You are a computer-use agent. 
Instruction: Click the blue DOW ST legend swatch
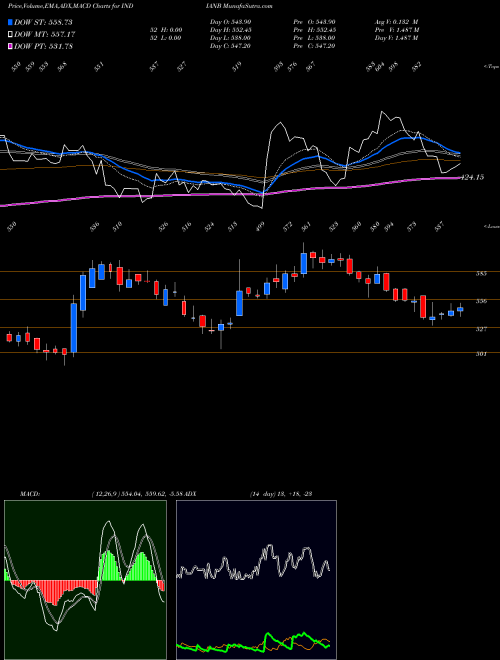pos(10,22)
